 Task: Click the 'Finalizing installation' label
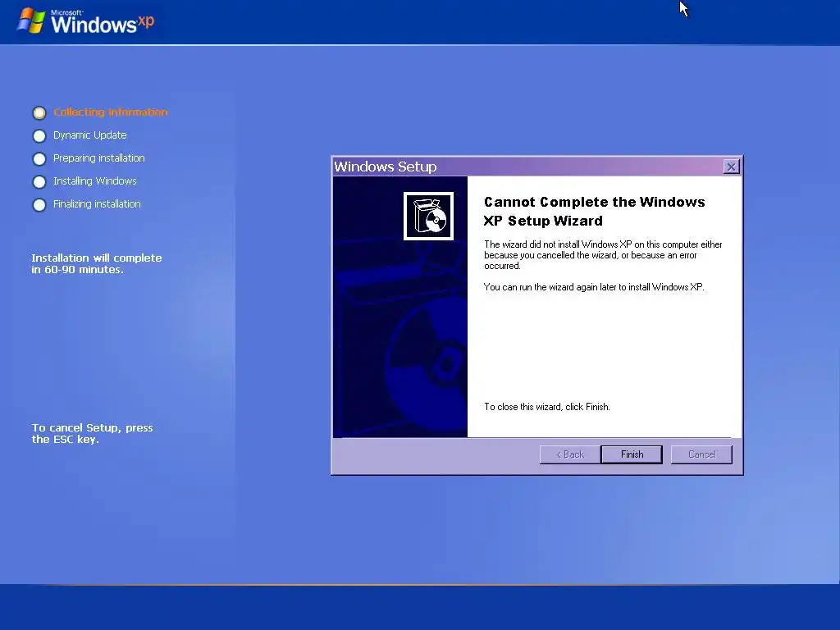(97, 204)
